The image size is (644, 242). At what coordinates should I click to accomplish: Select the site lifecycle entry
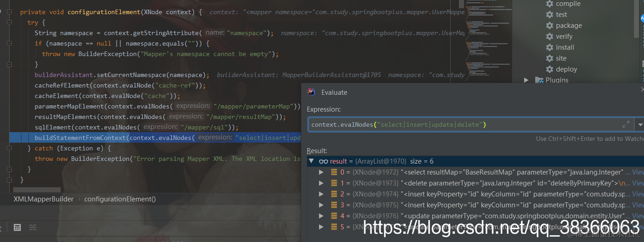[561, 58]
